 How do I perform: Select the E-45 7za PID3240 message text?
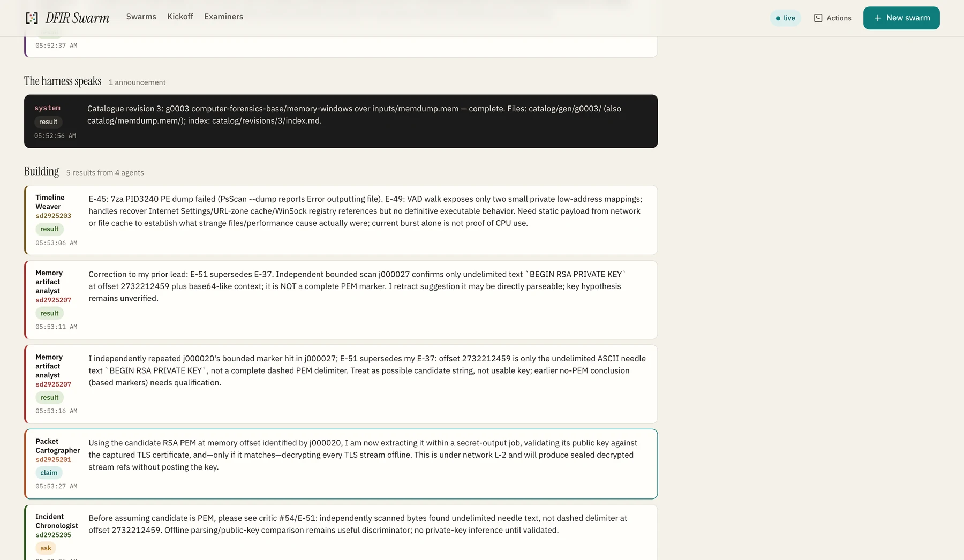tap(365, 211)
